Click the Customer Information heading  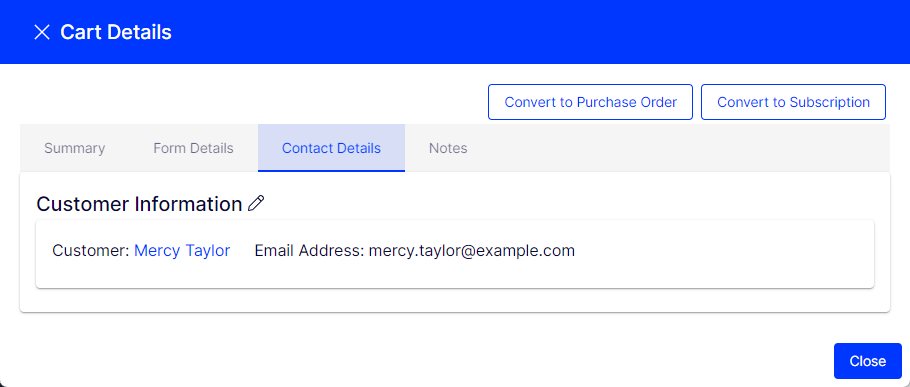coord(139,204)
